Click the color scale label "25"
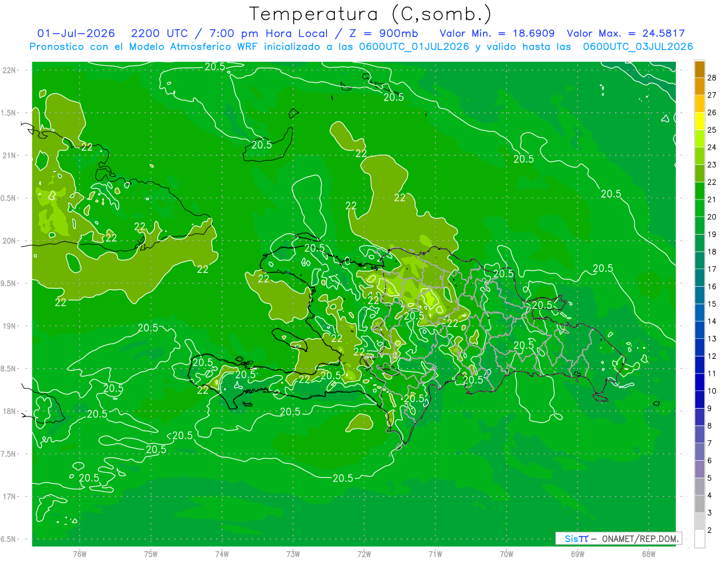Screen dimensions: 728x562 [712, 130]
